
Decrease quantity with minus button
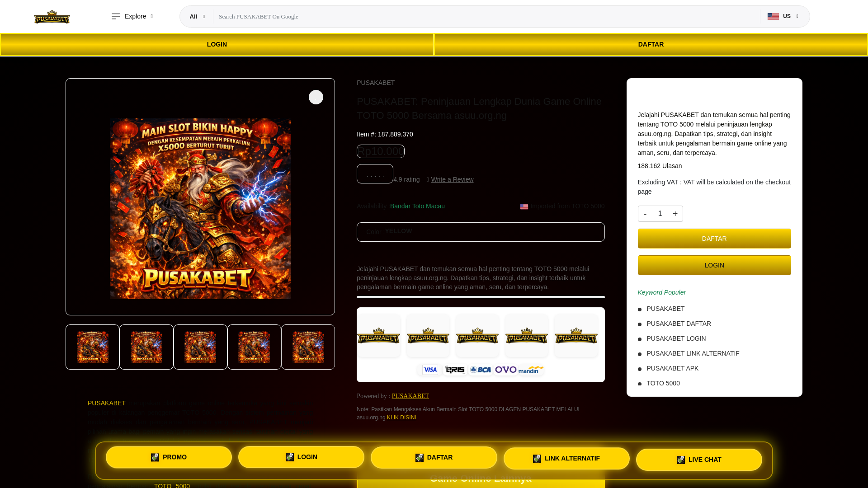[645, 214]
